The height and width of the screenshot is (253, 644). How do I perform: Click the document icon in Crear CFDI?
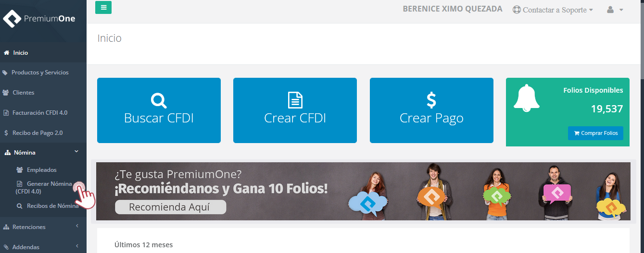[x=295, y=100]
